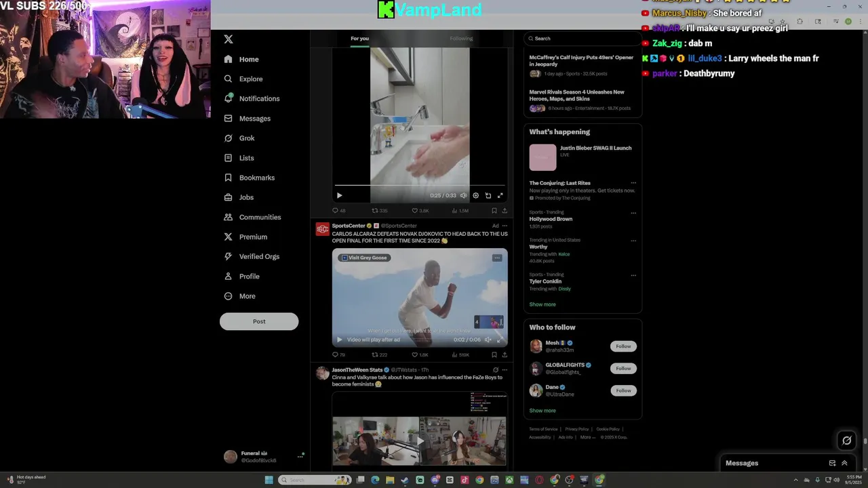Viewport: 868px width, 488px height.
Task: Follow the GLOBALFIGHTS account
Action: (623, 368)
